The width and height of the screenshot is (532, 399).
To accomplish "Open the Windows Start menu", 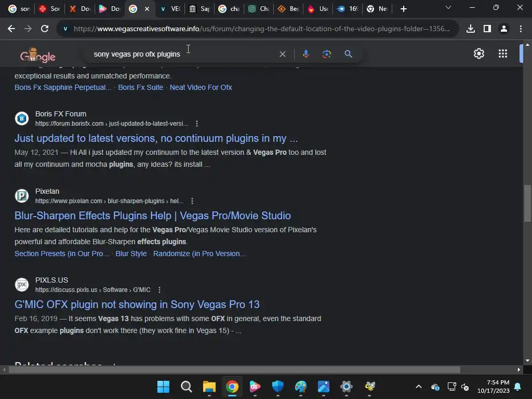I will click(163, 387).
